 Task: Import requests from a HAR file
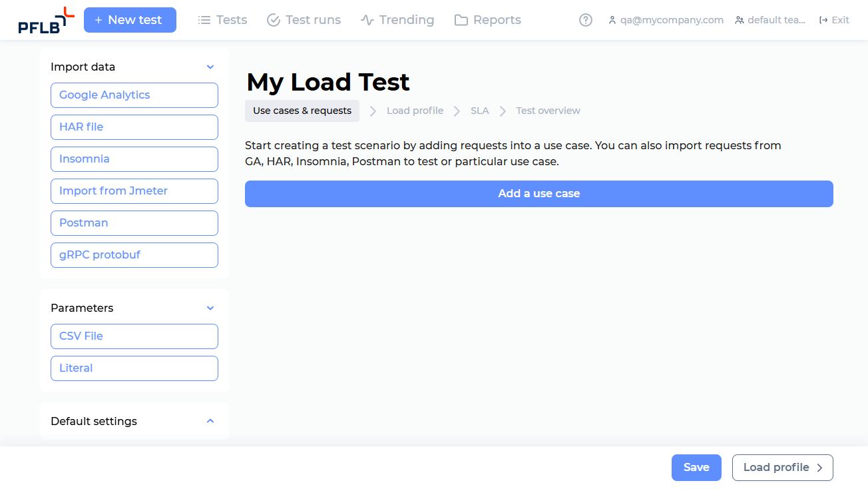pyautogui.click(x=134, y=127)
